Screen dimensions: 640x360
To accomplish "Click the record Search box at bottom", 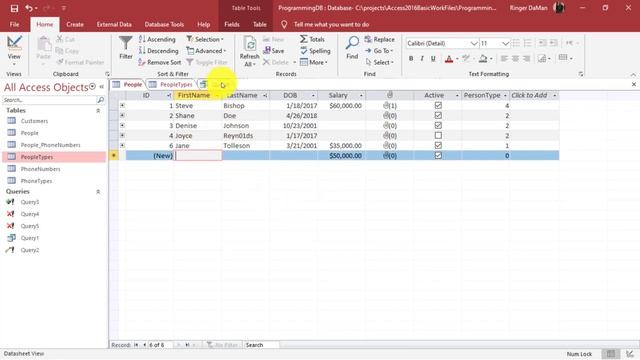I will tap(261, 345).
